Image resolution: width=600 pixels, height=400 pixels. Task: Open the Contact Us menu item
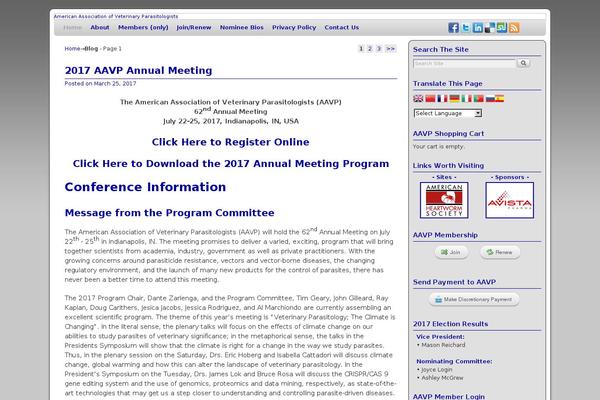pos(342,28)
